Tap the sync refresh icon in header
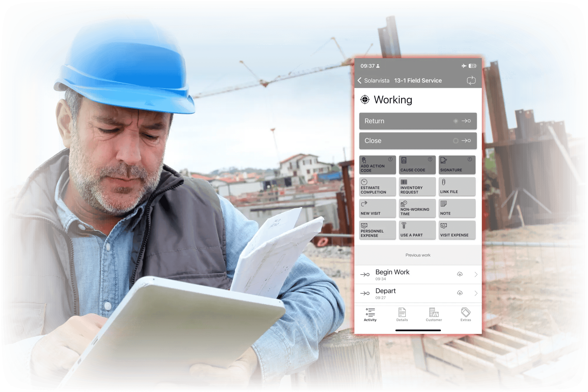The height and width of the screenshot is (392, 588). click(x=472, y=80)
